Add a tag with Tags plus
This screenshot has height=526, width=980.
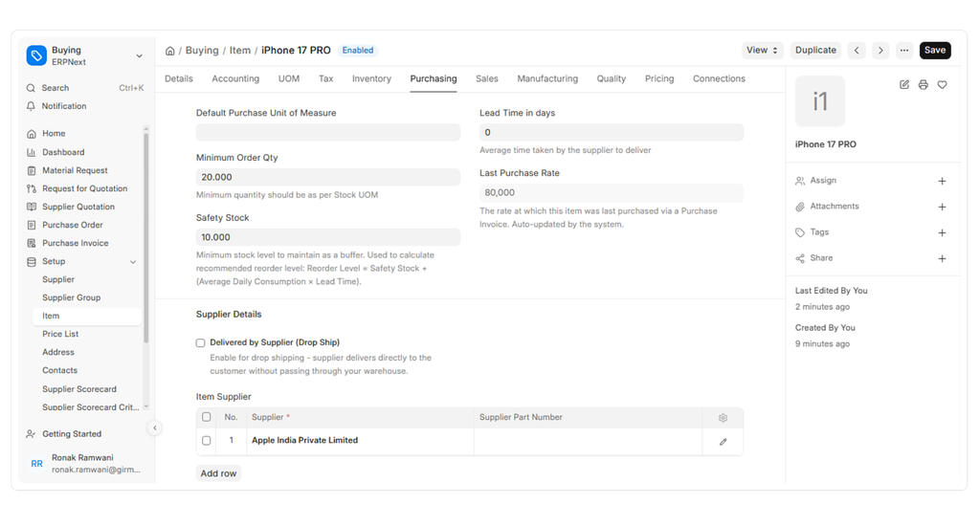pyautogui.click(x=942, y=232)
